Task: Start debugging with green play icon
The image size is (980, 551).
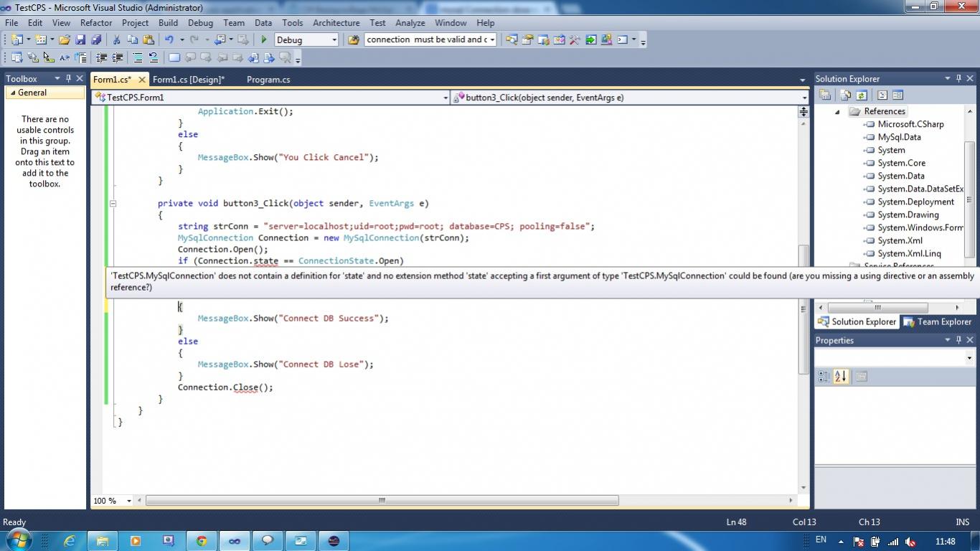Action: [x=264, y=39]
